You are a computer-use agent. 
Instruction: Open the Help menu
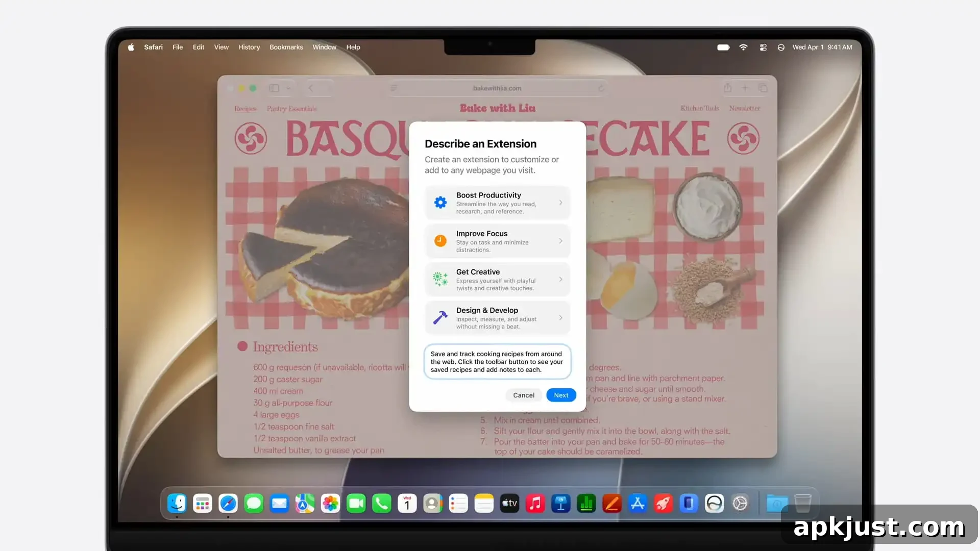[353, 47]
